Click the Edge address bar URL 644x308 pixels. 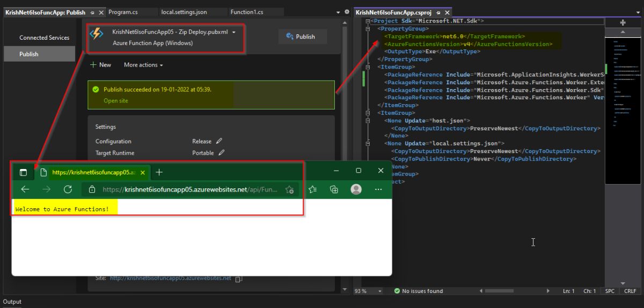(x=190, y=189)
